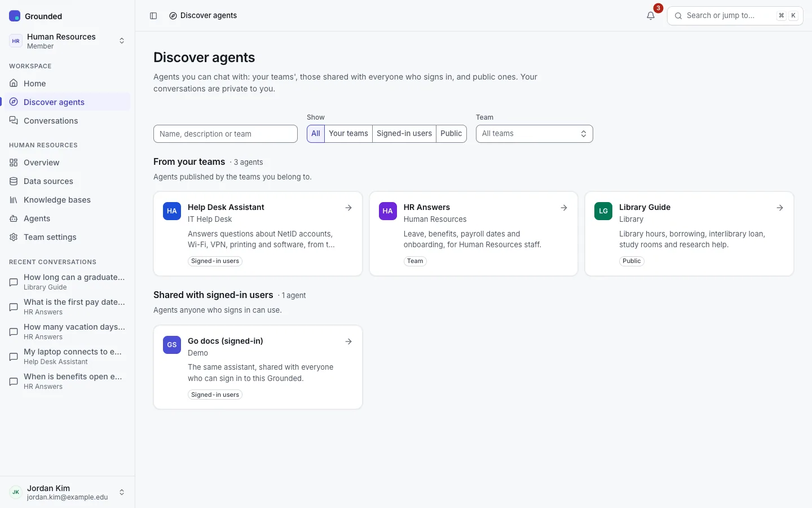812x508 pixels.
Task: Click the chat icon beside 'What is the first pay date...'
Action: pos(14,307)
